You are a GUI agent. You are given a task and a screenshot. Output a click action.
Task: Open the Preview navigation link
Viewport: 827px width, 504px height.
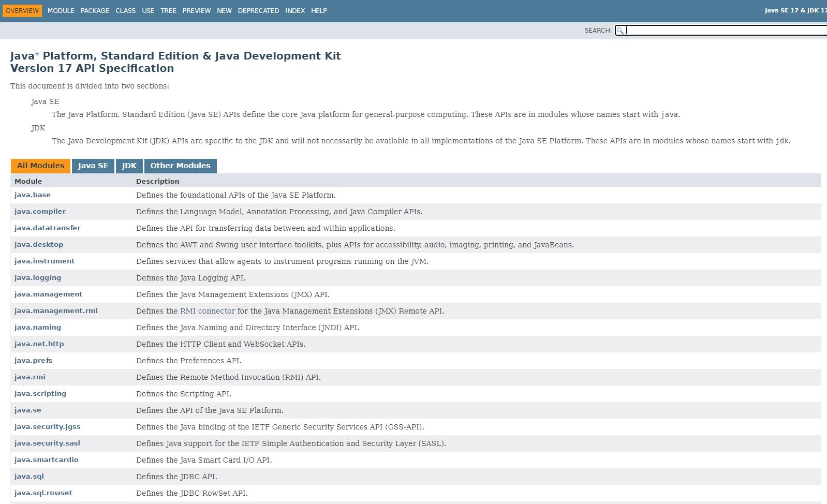(197, 11)
